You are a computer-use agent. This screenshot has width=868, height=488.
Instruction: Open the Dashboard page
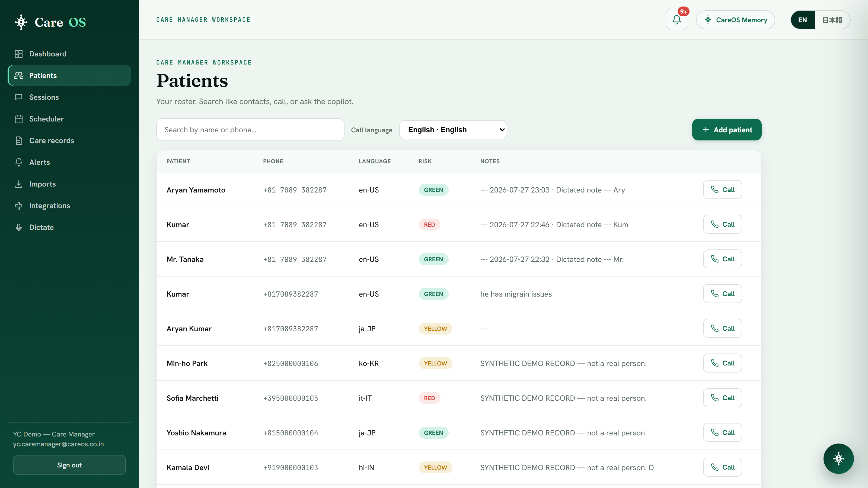[69, 54]
